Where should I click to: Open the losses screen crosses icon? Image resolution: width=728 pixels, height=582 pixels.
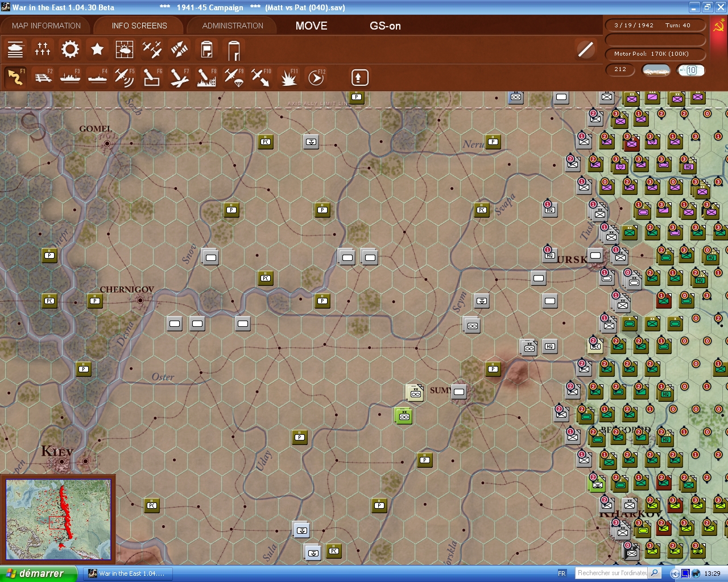[x=43, y=49]
